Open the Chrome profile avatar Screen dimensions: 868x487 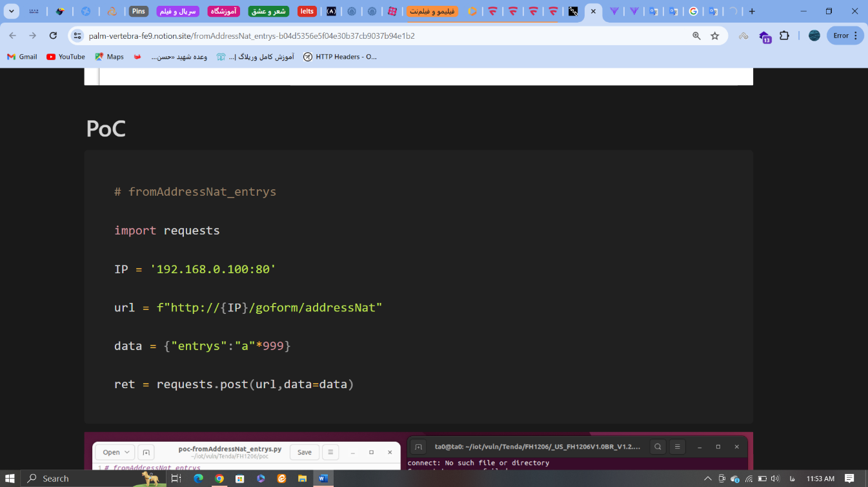point(814,36)
